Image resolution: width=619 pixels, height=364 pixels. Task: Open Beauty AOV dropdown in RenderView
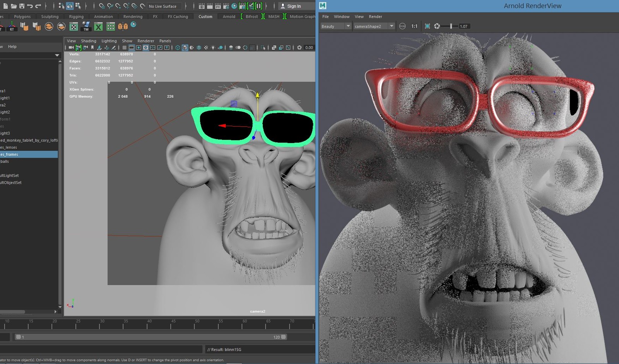click(335, 26)
